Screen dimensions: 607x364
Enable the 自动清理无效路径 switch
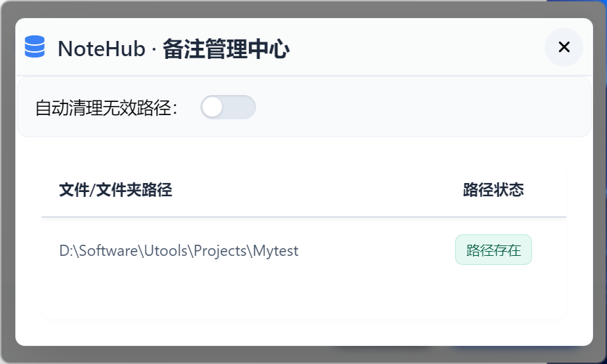pyautogui.click(x=228, y=107)
